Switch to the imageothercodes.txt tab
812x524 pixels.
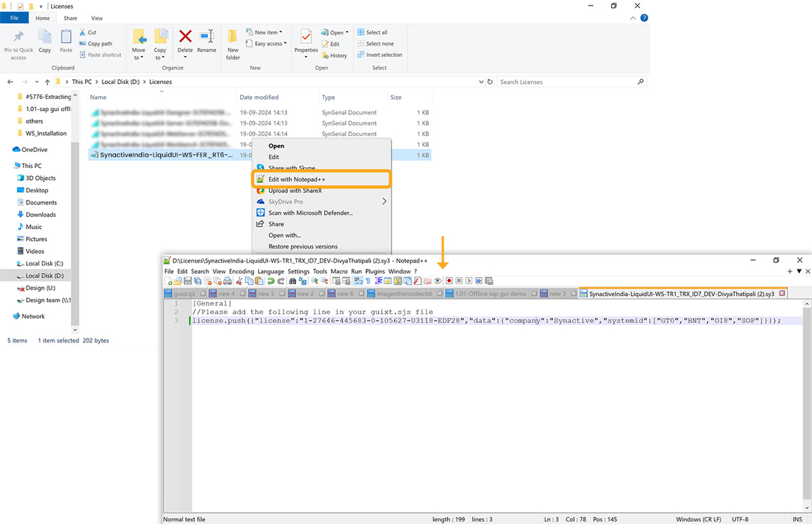[405, 294]
